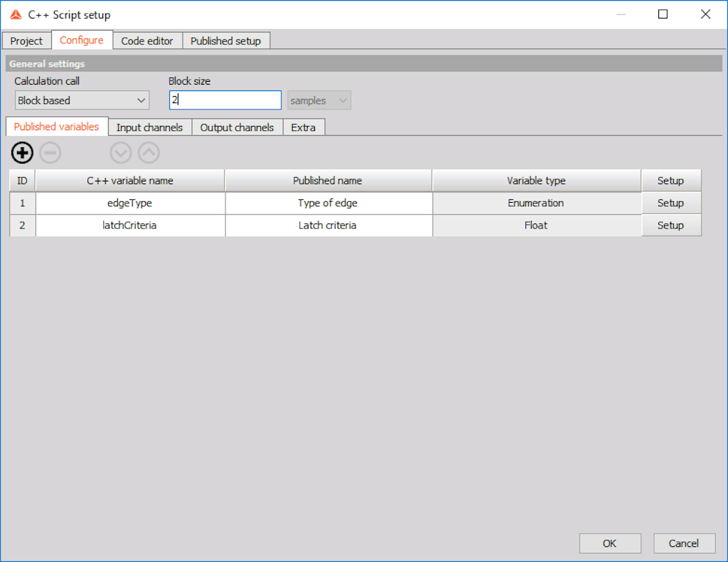The height and width of the screenshot is (562, 728).
Task: Click the C++ variable name column header
Action: (x=130, y=181)
